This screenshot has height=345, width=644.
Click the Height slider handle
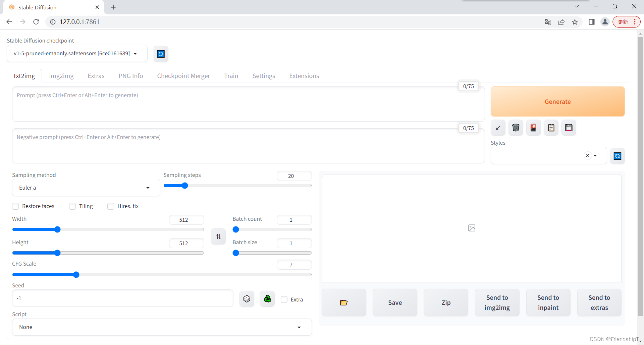[57, 253]
